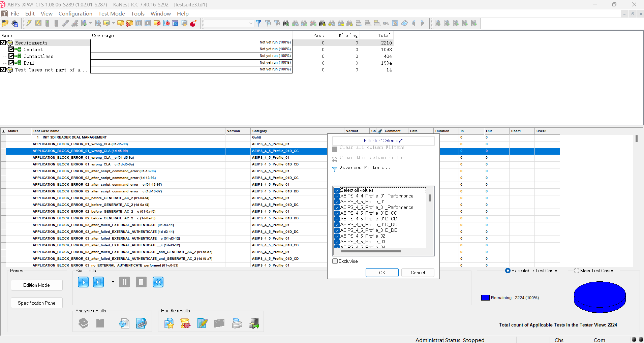Select the Main Test Cases radio button
The image size is (644, 343).
coord(577,271)
